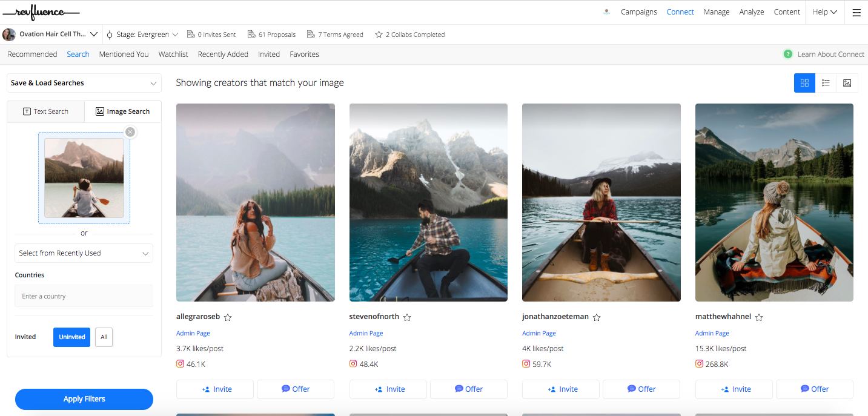868x416 pixels.
Task: Select the All filter option
Action: pyautogui.click(x=104, y=337)
